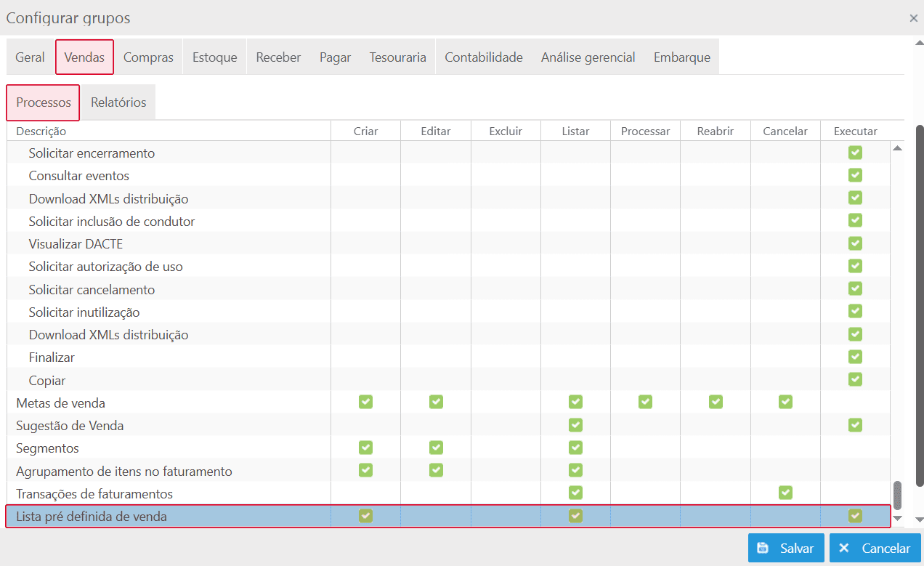
Task: Click the Salvar button
Action: tap(786, 549)
